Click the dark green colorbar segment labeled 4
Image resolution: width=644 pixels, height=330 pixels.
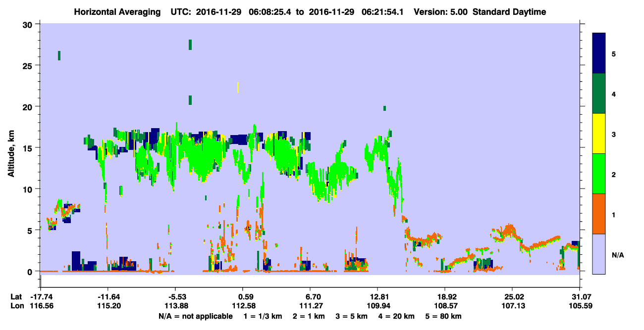pyautogui.click(x=599, y=94)
